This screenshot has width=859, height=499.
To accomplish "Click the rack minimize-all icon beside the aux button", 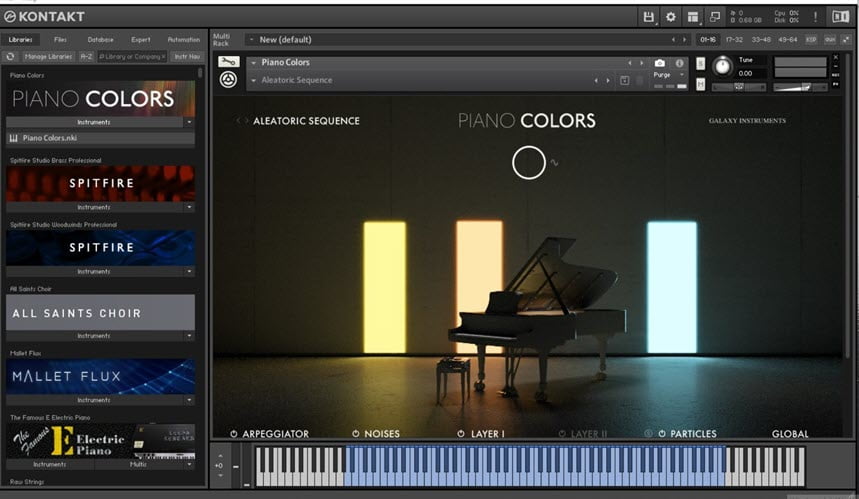I will [x=846, y=39].
